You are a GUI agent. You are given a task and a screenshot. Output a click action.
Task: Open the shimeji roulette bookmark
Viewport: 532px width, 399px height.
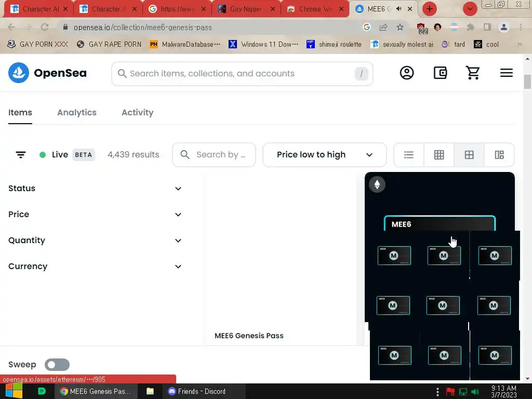coord(334,44)
